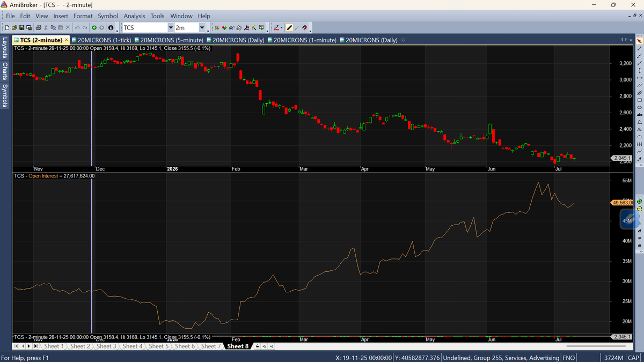Open the Symbol menu
The width and height of the screenshot is (644, 362).
point(108,16)
